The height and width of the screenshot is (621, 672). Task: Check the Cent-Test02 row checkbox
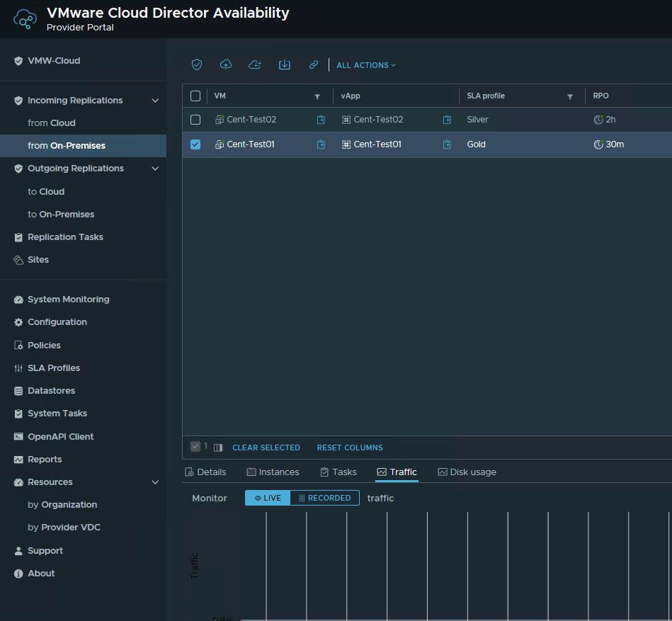point(195,120)
